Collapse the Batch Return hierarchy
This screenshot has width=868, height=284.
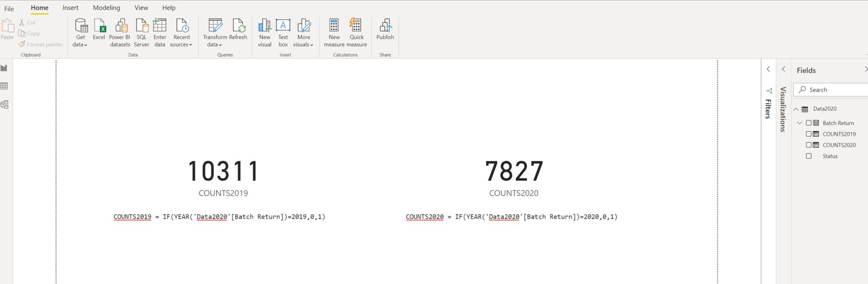coord(800,123)
